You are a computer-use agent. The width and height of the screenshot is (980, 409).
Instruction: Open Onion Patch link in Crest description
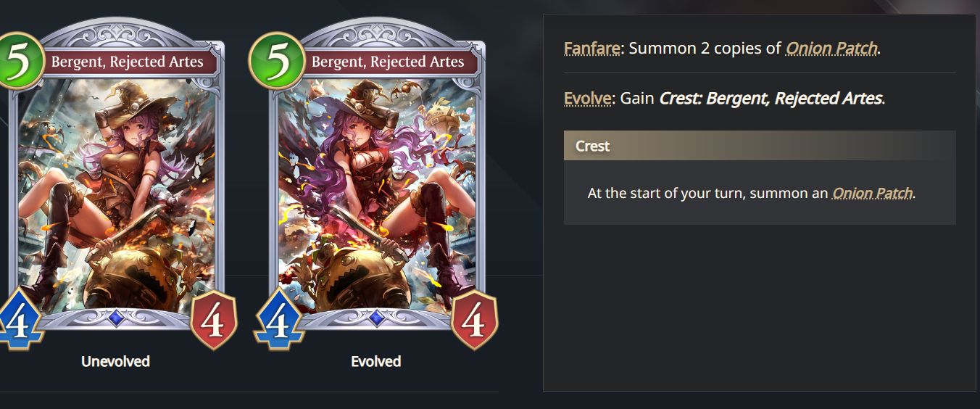pos(872,194)
